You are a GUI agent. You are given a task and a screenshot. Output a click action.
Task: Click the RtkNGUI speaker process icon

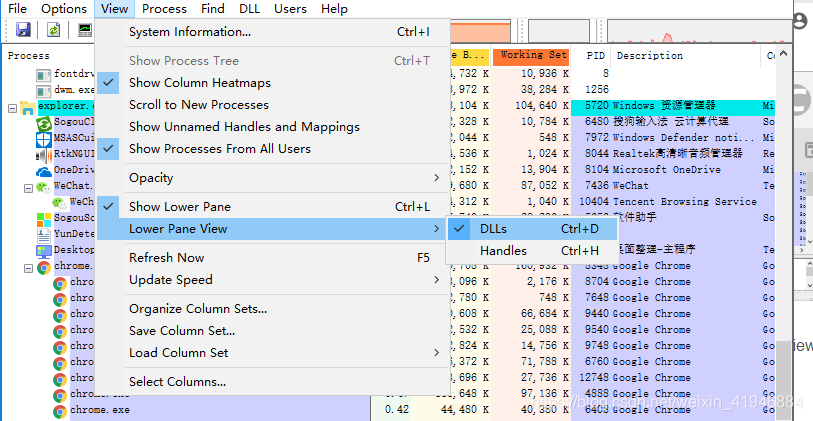(x=44, y=156)
